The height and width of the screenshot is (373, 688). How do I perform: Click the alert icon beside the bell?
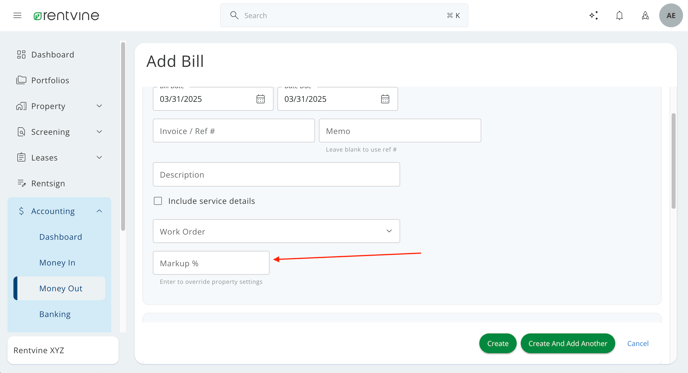[645, 15]
